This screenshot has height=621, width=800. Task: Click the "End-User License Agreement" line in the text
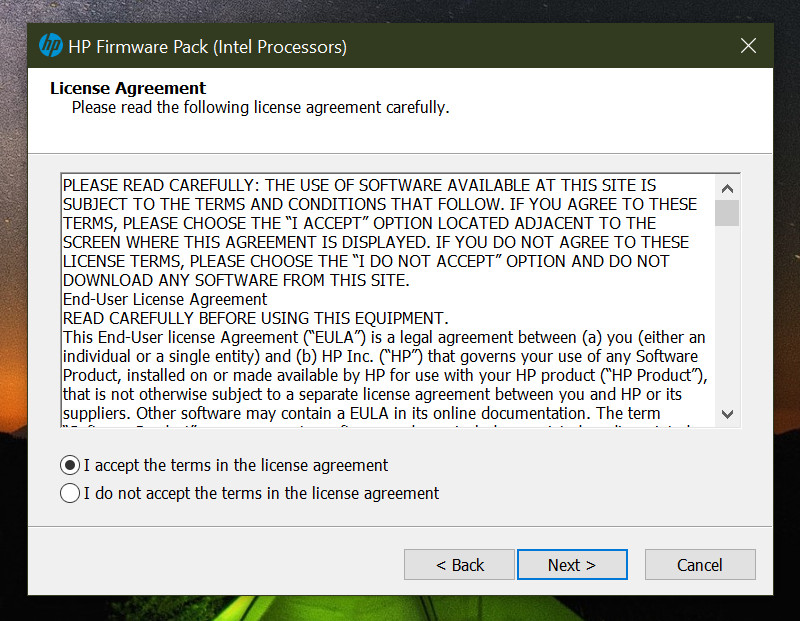click(x=165, y=299)
